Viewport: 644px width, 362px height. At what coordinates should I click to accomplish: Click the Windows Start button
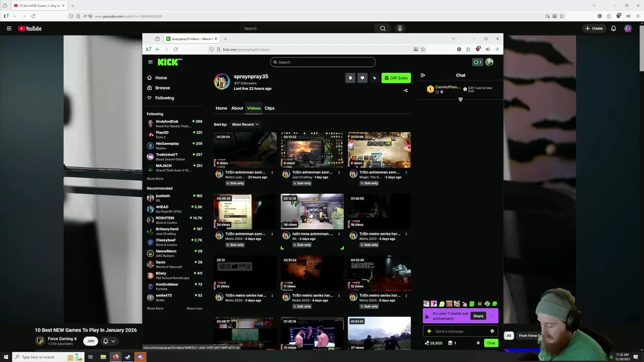tap(6, 357)
